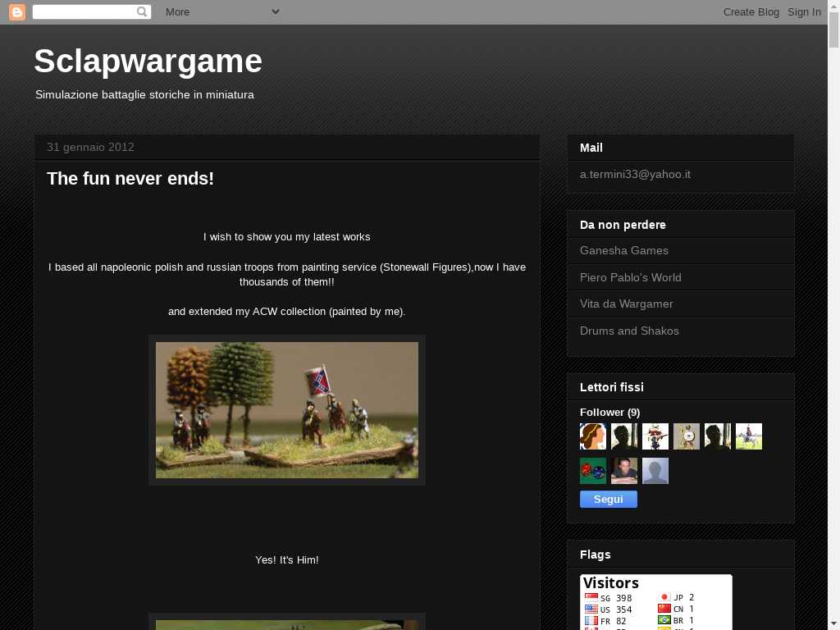Image resolution: width=840 pixels, height=630 pixels.
Task: Click the Create Blog menu link
Action: 751,11
